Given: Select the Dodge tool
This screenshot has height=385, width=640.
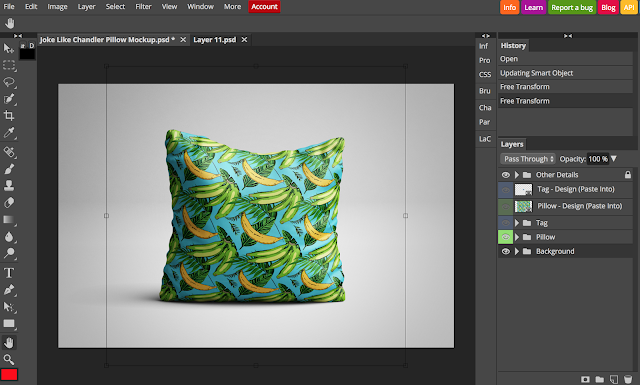Looking at the screenshot, I should pyautogui.click(x=9, y=254).
